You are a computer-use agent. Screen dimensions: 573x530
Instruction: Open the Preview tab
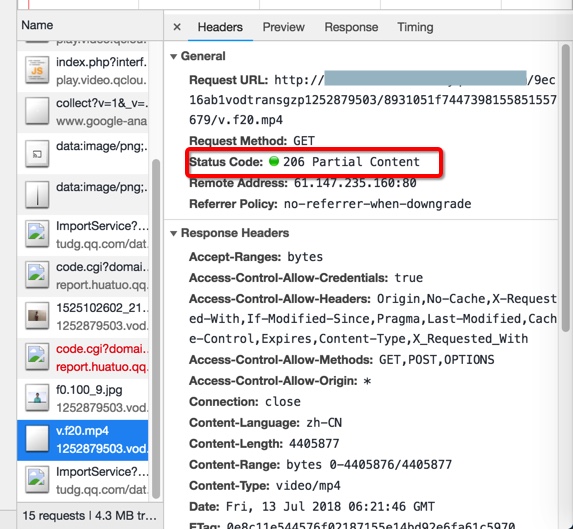(x=283, y=27)
